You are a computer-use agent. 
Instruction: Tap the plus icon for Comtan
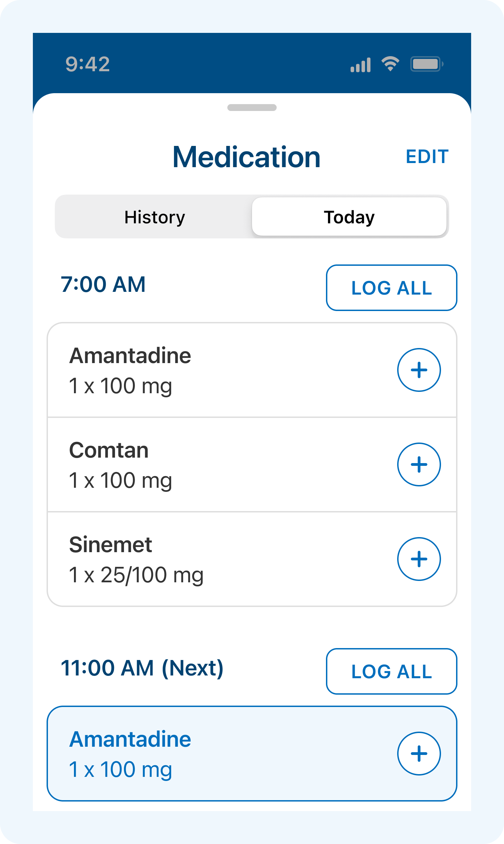(x=419, y=464)
